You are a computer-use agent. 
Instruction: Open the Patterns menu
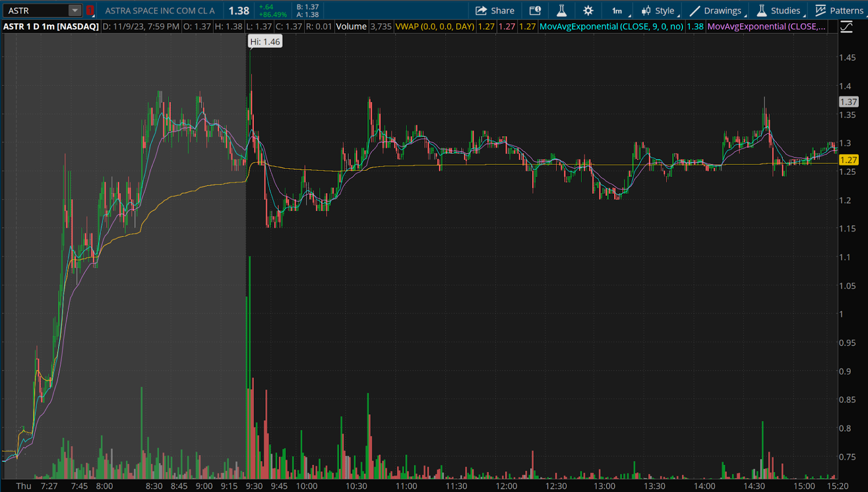pyautogui.click(x=839, y=10)
